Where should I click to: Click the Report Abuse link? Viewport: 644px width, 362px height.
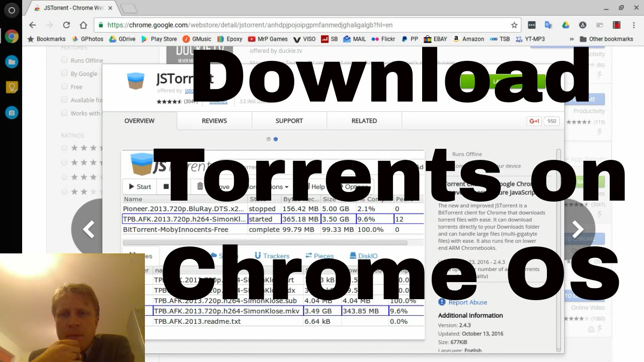point(467,302)
